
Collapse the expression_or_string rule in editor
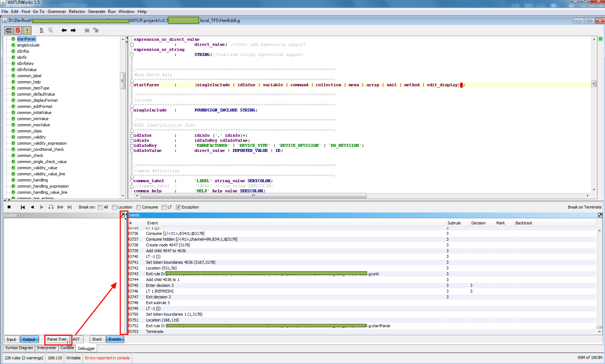tap(132, 55)
